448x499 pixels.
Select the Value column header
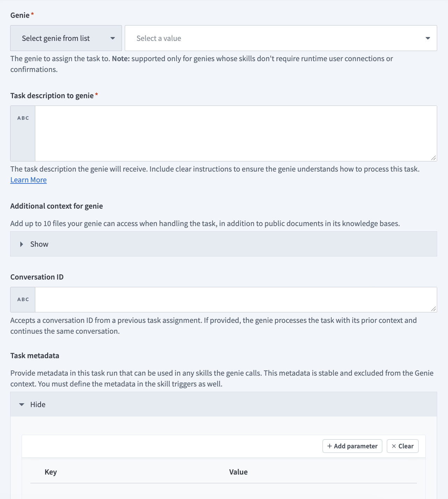(238, 472)
